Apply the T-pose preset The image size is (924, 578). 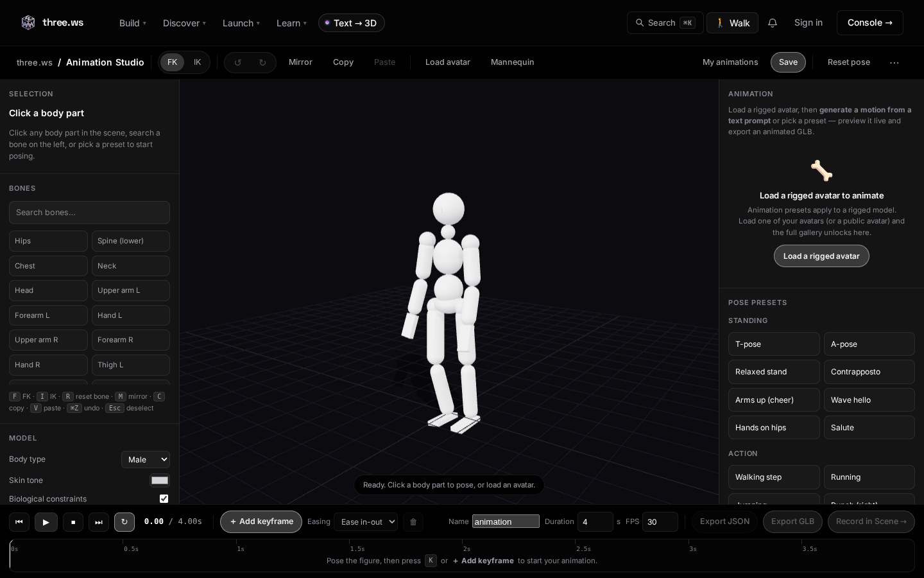point(774,344)
